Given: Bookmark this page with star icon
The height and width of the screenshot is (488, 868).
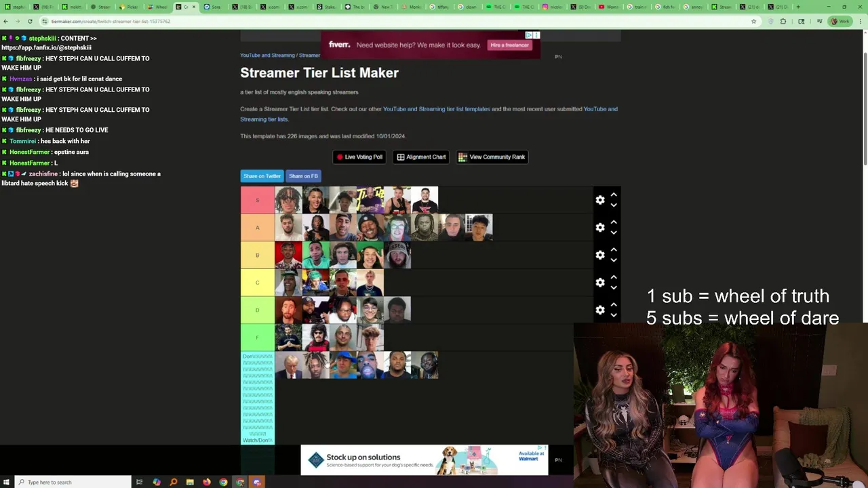Looking at the screenshot, I should tap(753, 21).
